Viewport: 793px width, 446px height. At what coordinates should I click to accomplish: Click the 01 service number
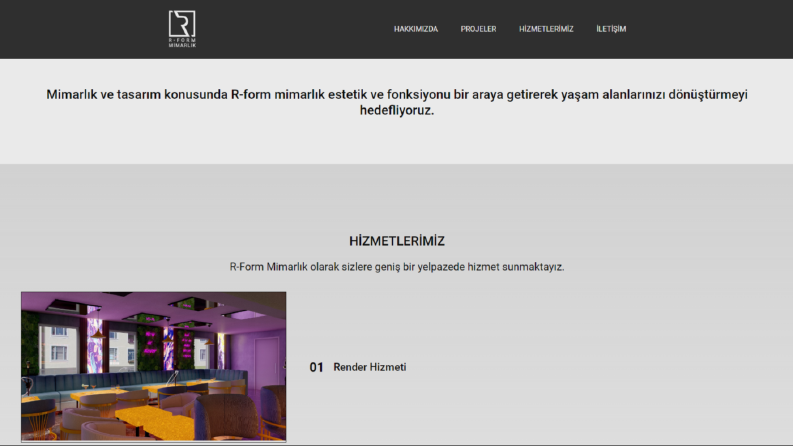pos(316,367)
